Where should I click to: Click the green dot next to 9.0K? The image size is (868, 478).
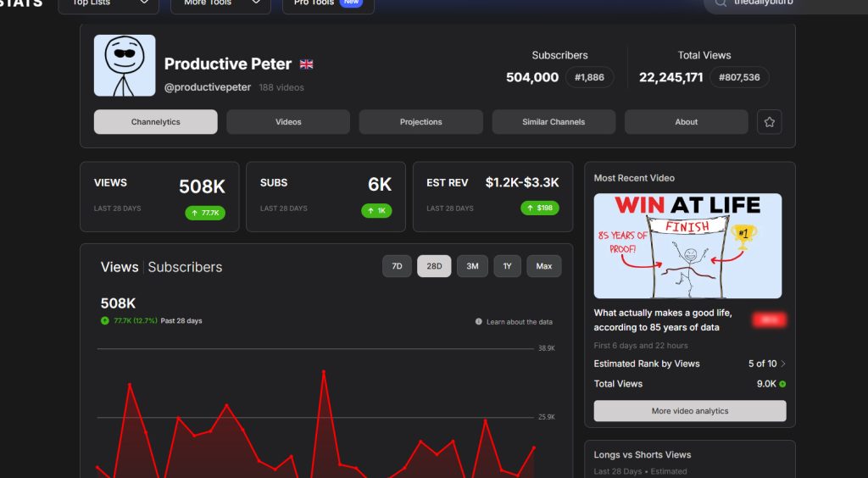coord(782,384)
